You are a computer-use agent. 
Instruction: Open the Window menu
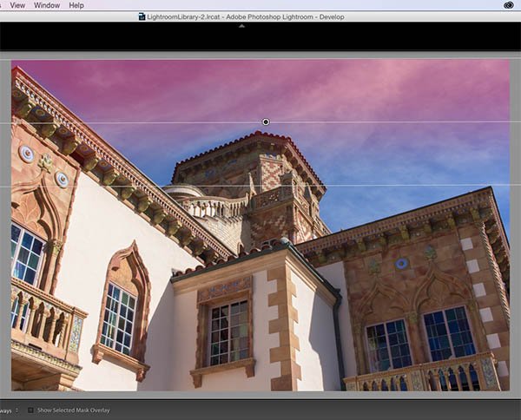point(47,5)
